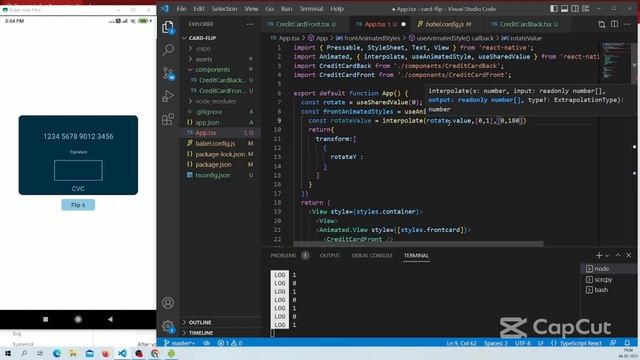The height and width of the screenshot is (360, 640).
Task: Open Windows Start menu
Action: [x=8, y=353]
